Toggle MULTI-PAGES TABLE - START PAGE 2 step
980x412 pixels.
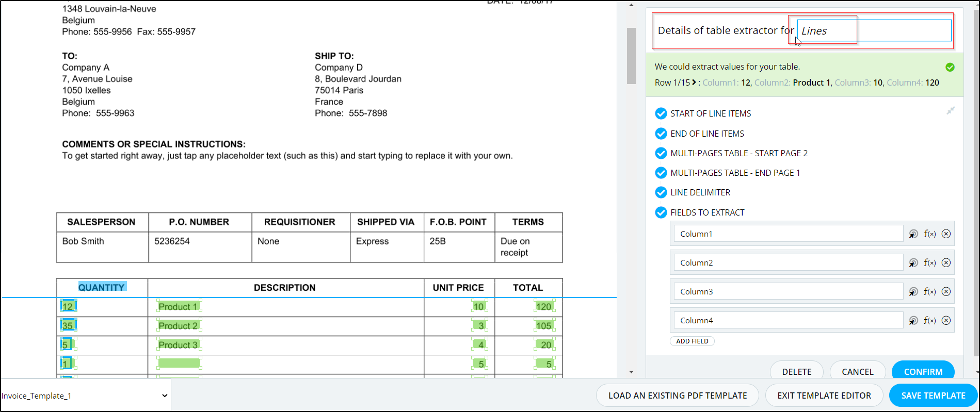pyautogui.click(x=661, y=153)
